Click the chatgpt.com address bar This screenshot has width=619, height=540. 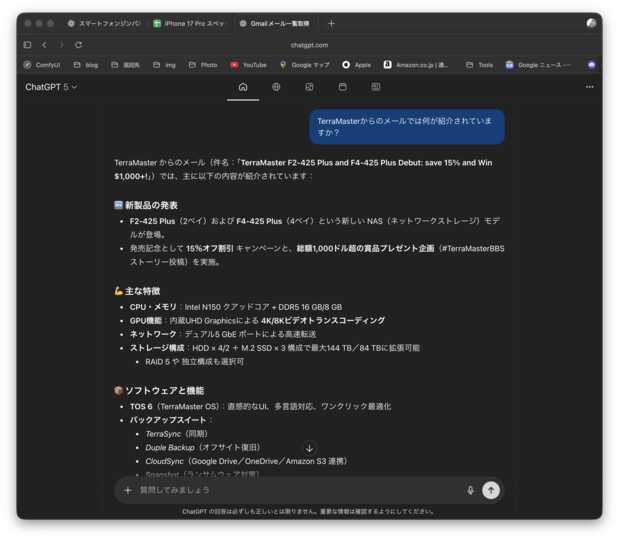pyautogui.click(x=309, y=45)
